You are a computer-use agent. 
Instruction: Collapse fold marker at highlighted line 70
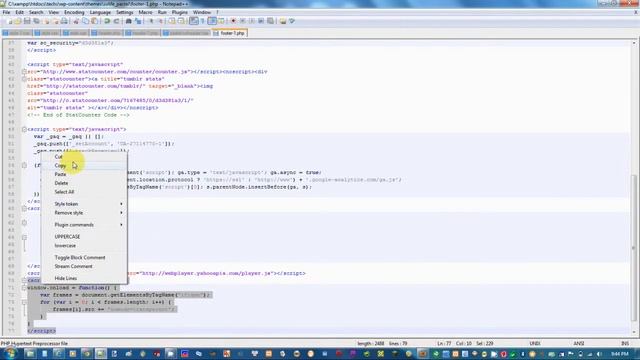point(24,280)
